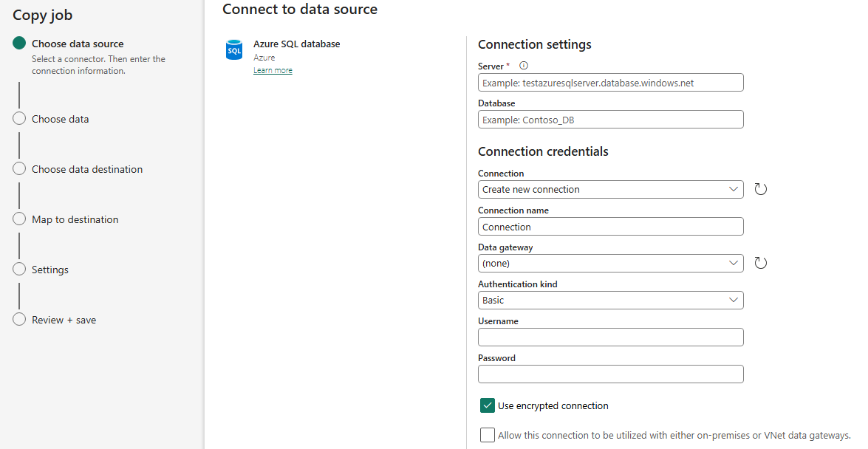Open the Learn more link
Screen dimensions: 868x449
pyautogui.click(x=273, y=70)
